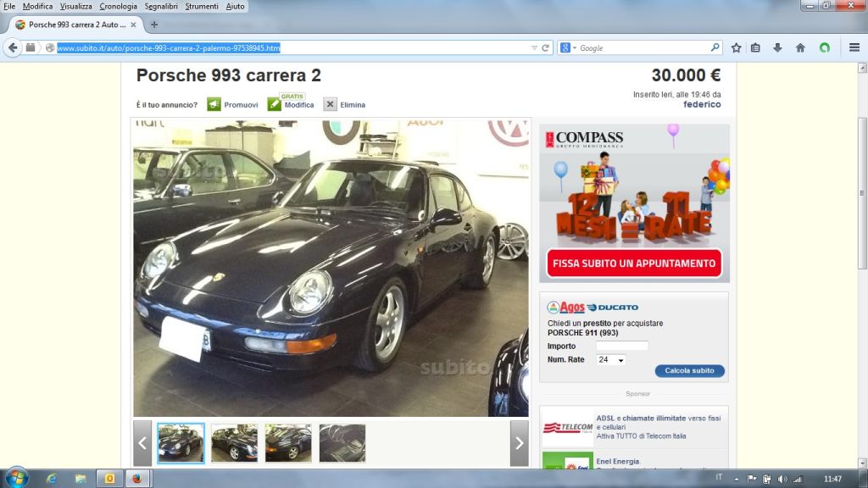This screenshot has height=488, width=868.
Task: Select the third car thumbnail
Action: click(x=288, y=443)
